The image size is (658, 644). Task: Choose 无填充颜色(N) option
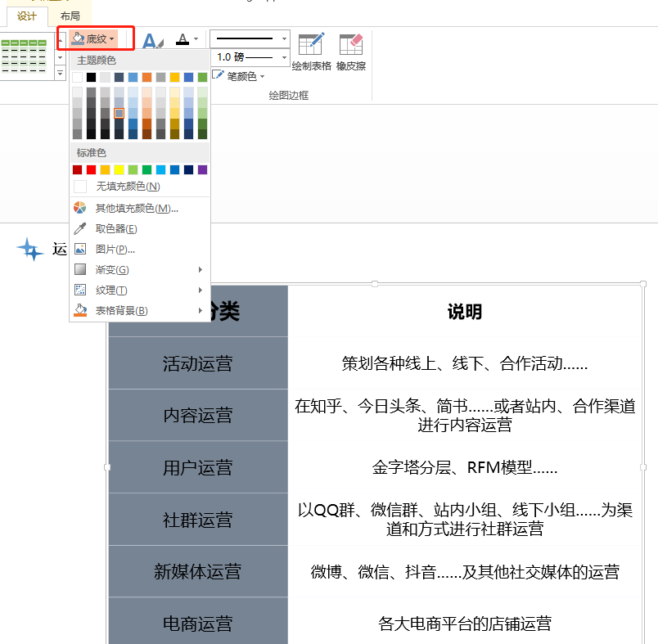141,187
